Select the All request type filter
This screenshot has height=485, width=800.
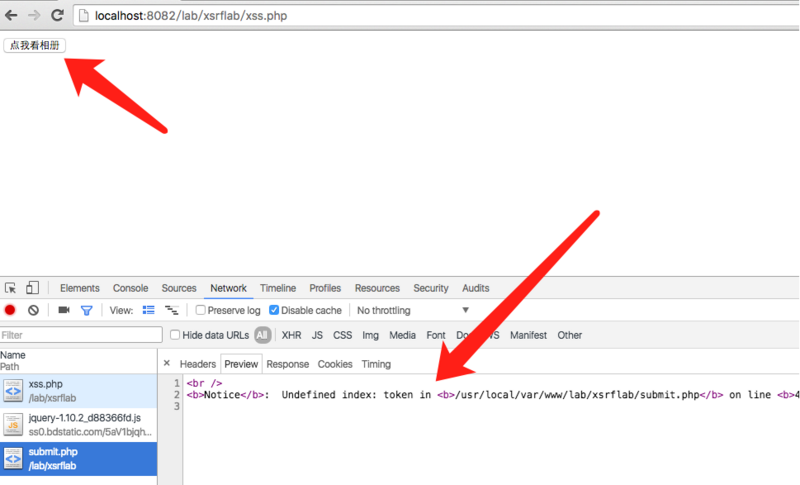262,335
